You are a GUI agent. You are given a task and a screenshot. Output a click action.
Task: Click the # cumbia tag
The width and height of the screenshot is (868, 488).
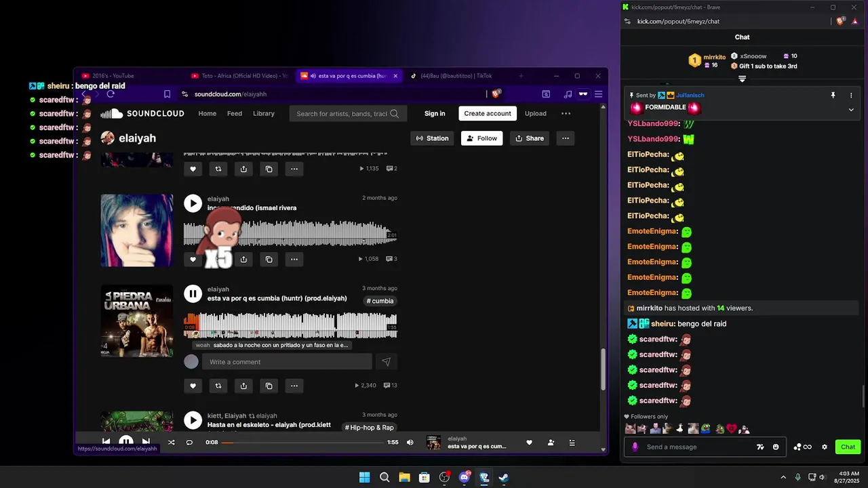tap(380, 301)
